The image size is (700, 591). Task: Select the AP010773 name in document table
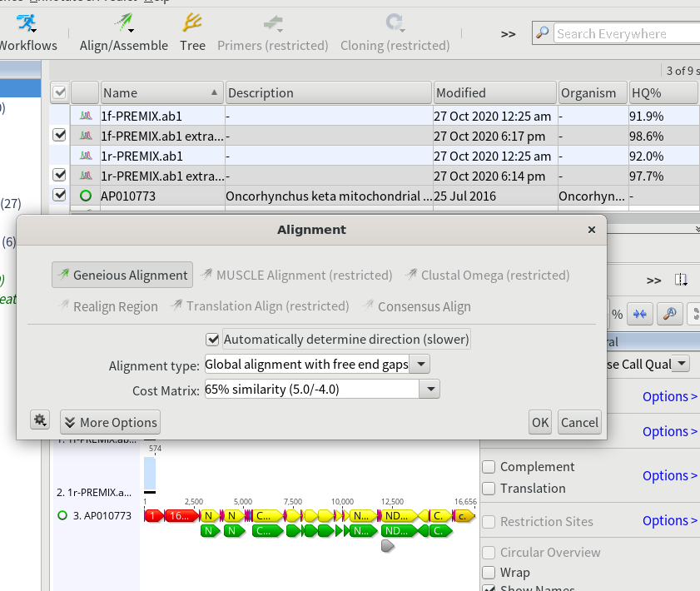128,196
